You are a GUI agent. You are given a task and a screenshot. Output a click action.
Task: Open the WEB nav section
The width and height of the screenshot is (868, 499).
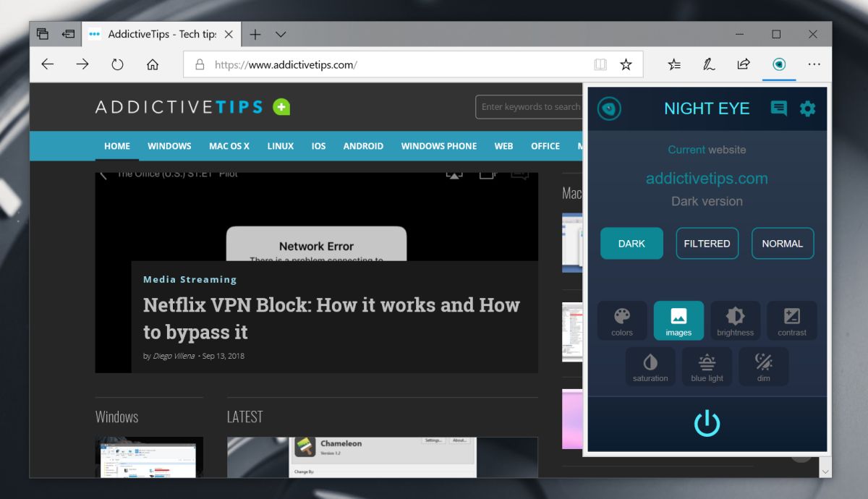(504, 146)
